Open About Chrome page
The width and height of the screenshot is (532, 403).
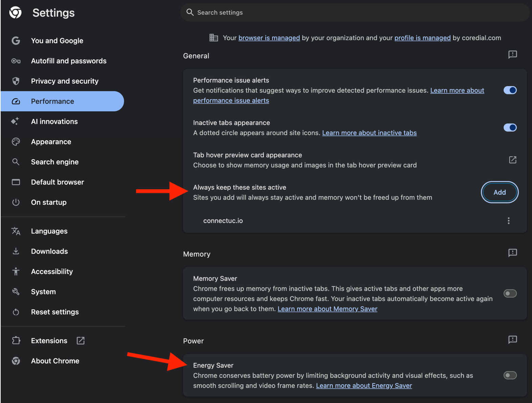pos(63,361)
